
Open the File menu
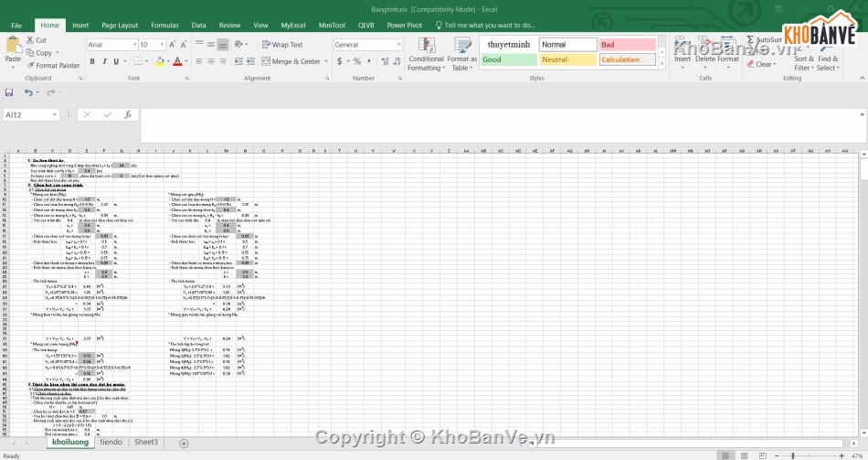click(x=16, y=25)
